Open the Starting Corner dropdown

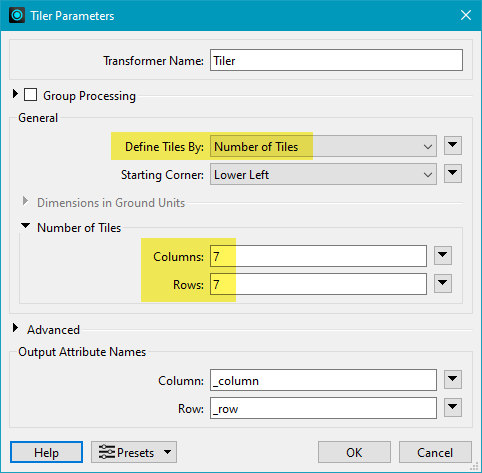[323, 174]
